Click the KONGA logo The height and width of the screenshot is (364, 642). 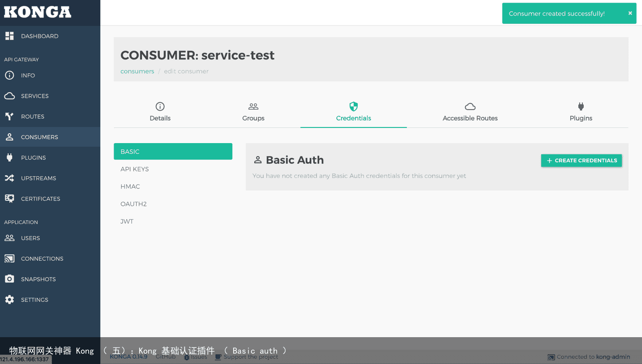38,12
